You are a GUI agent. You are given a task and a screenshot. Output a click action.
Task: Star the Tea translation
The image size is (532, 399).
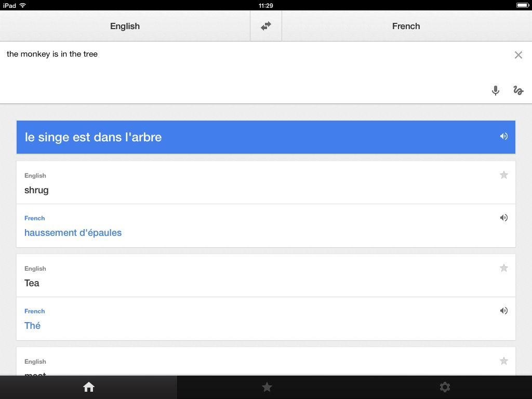[x=503, y=268]
